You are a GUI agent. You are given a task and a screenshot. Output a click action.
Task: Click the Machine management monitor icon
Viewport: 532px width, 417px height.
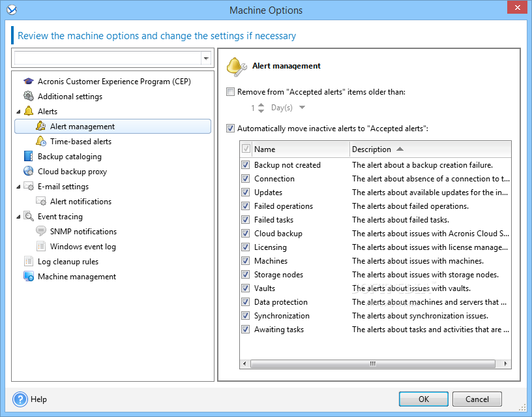point(29,277)
